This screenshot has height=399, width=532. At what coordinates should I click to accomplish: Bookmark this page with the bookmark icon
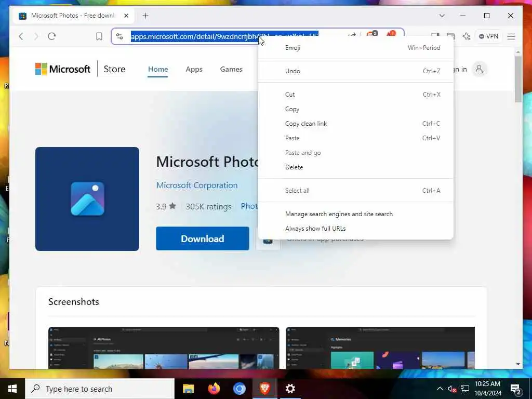point(99,36)
